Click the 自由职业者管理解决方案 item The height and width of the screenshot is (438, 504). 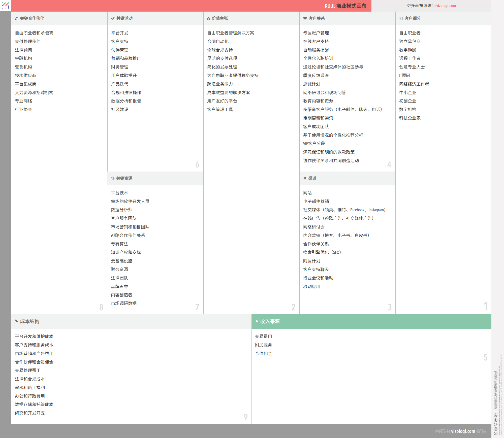(231, 33)
